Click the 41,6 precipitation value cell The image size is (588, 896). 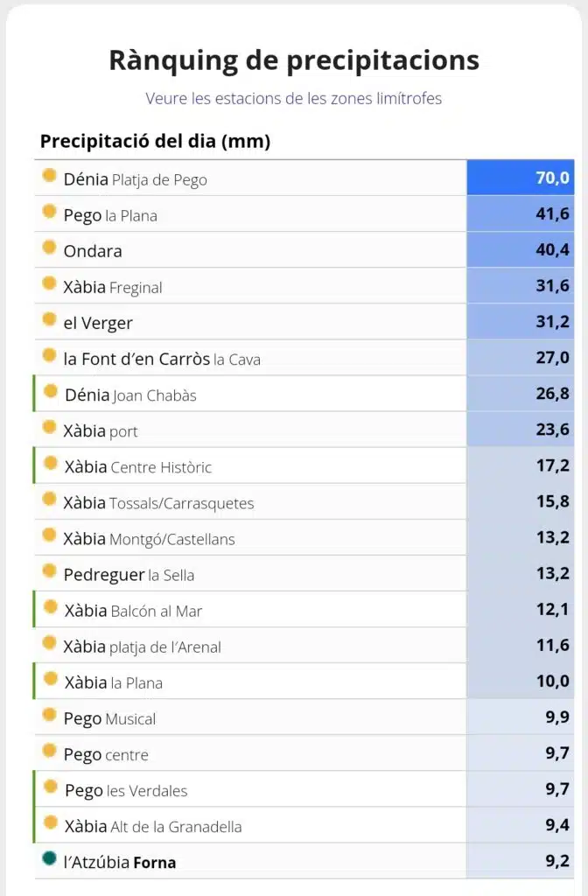pos(521,213)
